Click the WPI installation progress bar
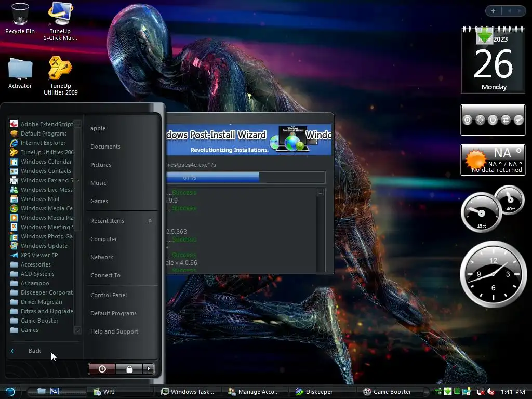The height and width of the screenshot is (399, 532). [x=246, y=178]
